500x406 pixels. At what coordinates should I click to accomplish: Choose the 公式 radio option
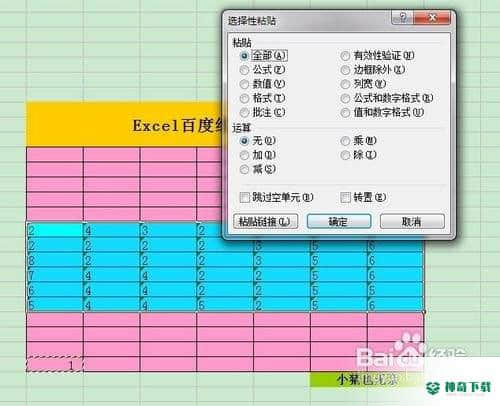click(244, 70)
